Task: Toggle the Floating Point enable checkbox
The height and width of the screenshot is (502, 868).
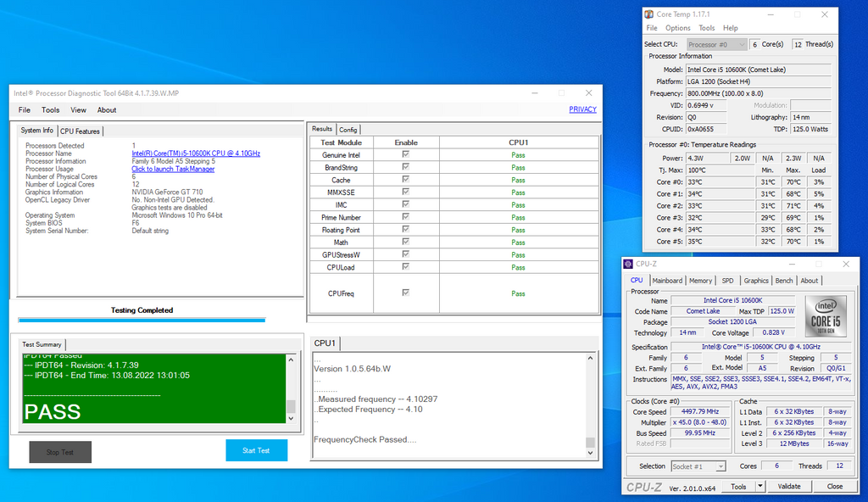Action: 406,230
